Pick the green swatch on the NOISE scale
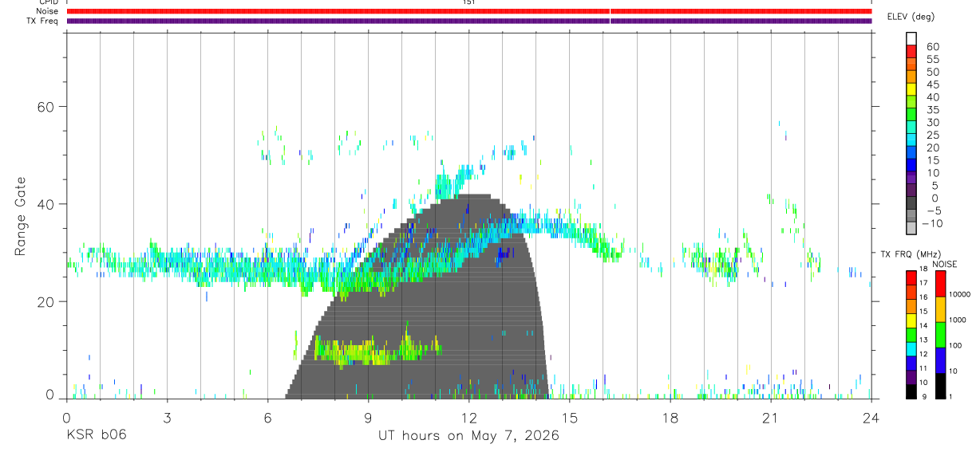This screenshot has height=452, width=980. click(x=940, y=335)
